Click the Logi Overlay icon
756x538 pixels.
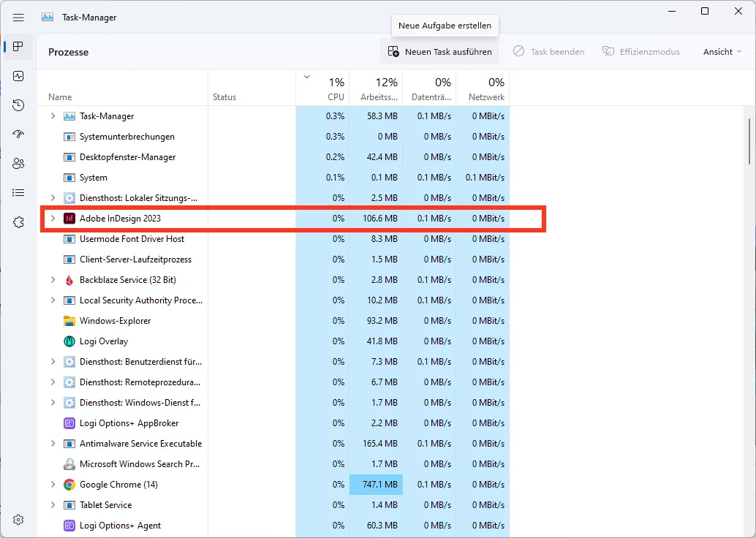coord(69,341)
